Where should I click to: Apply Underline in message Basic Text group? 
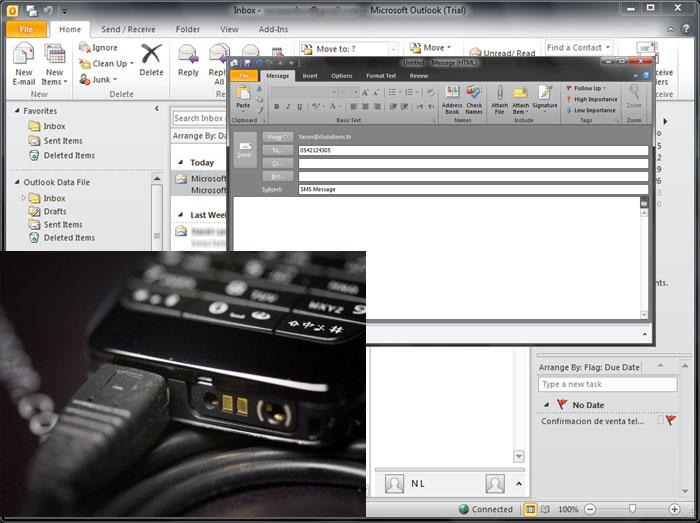(300, 106)
